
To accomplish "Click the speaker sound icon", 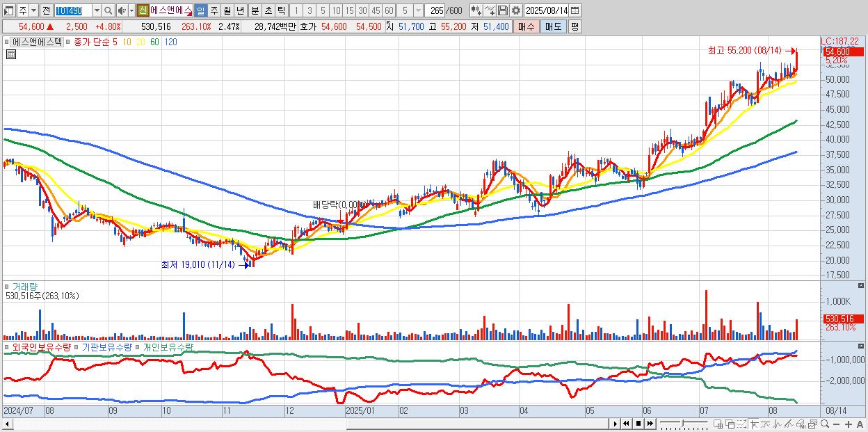I will 122,10.
